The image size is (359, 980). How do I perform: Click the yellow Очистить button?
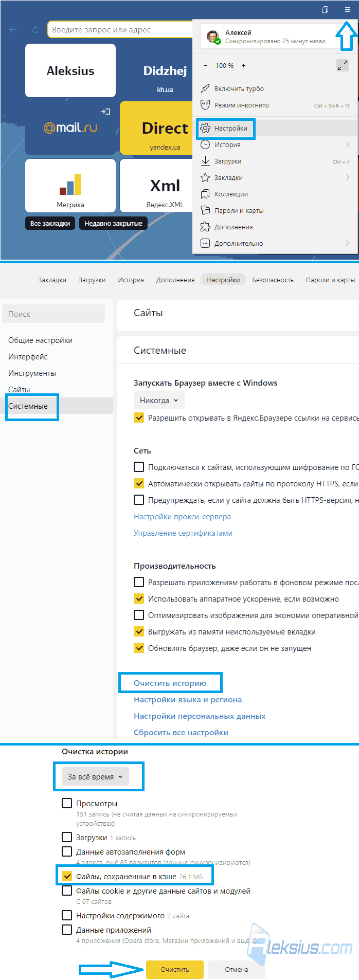(175, 969)
